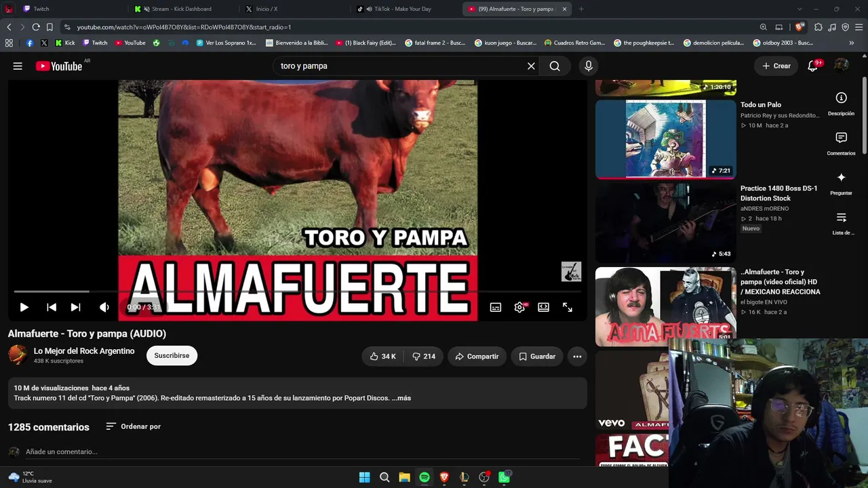
Task: Open the Cuadros Retro Gam... bookmark
Action: [x=574, y=43]
